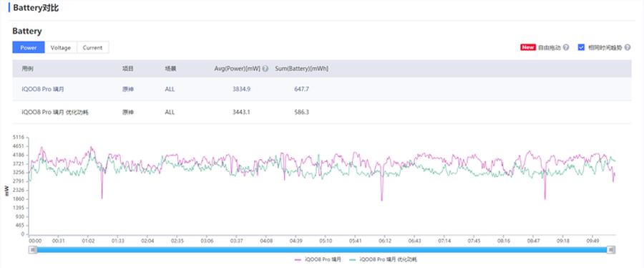This screenshot has width=644, height=268.
Task: Click the 3443.1 average power value
Action: pos(242,112)
